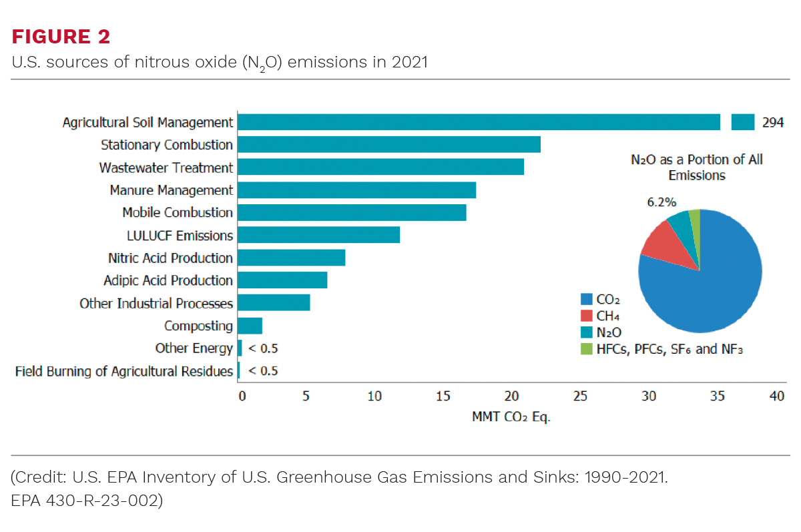Click the 'FIGURE 2' heading

61,37
